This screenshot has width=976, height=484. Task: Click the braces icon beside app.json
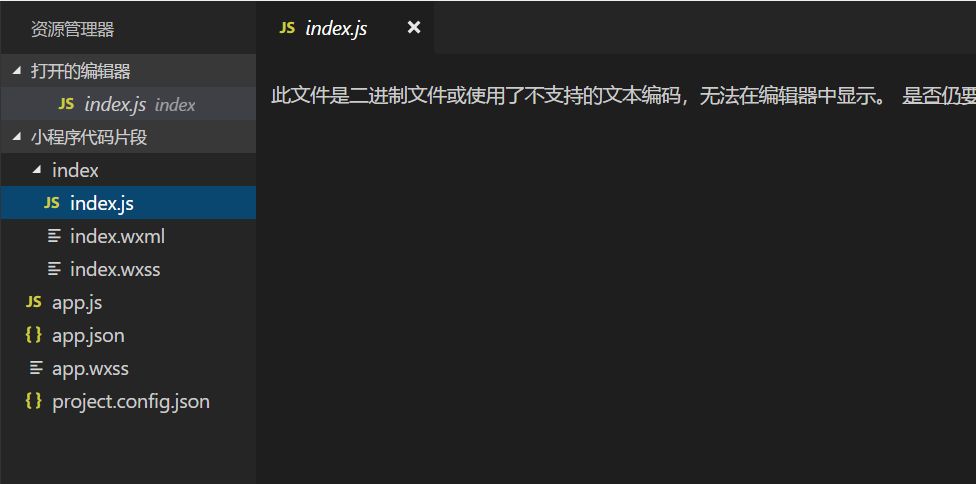point(34,335)
